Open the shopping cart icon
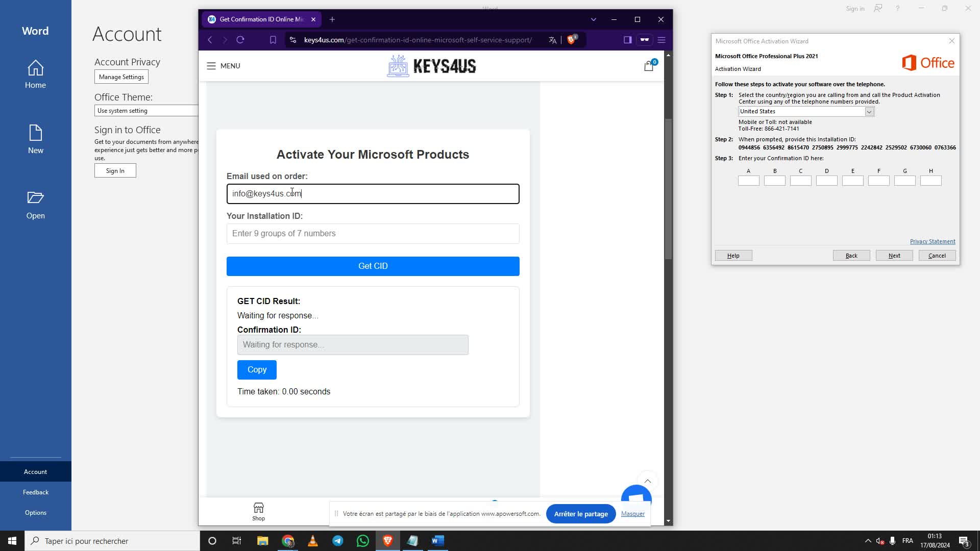Screen dimensions: 980x551 pos(649,66)
